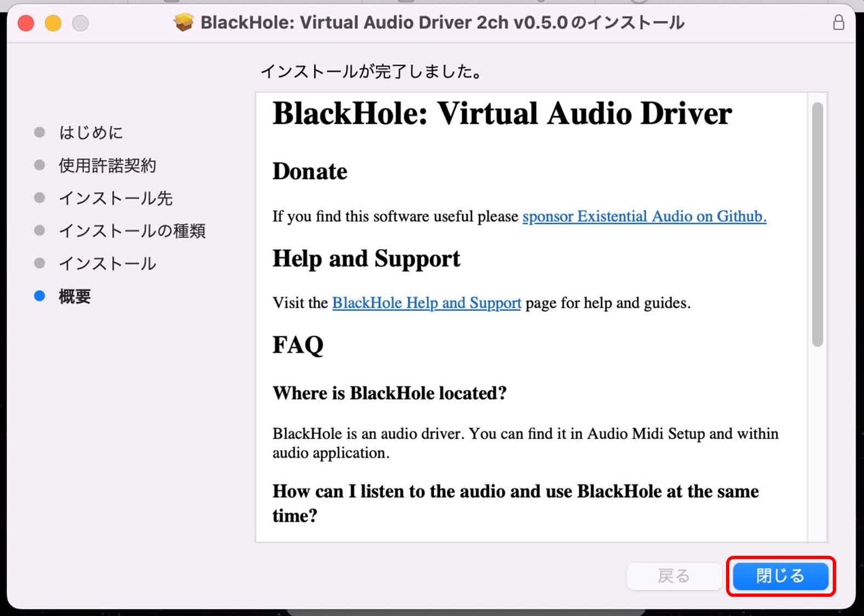
Task: Click the BlackHole: Virtual Audio Driver heading
Action: 502,113
